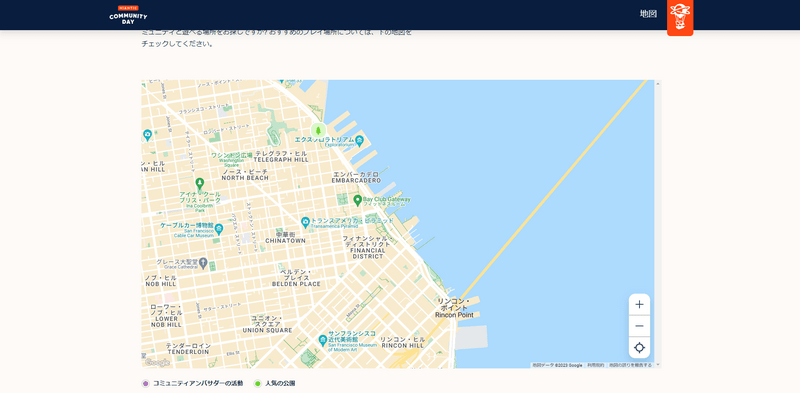Click the map scrollbar down arrow
800x393 pixels.
click(658, 364)
